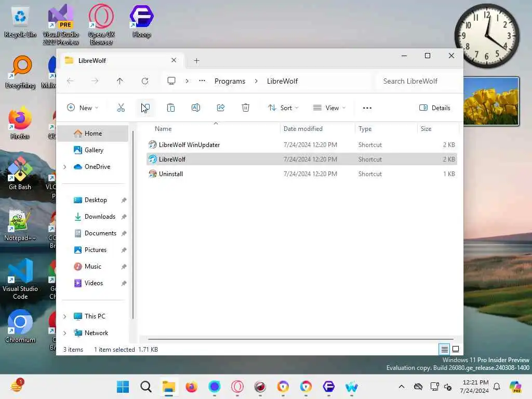Open Home in the navigation pane
532x399 pixels.
pyautogui.click(x=93, y=134)
